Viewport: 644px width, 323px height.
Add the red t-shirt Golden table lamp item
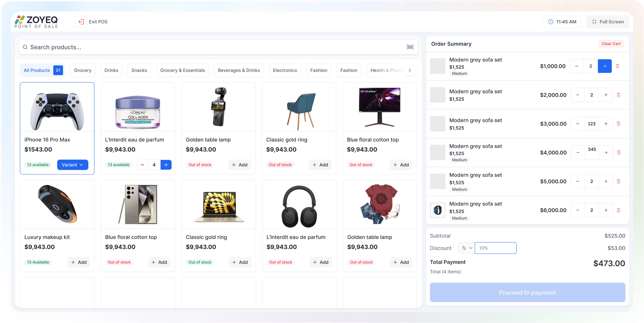401,262
